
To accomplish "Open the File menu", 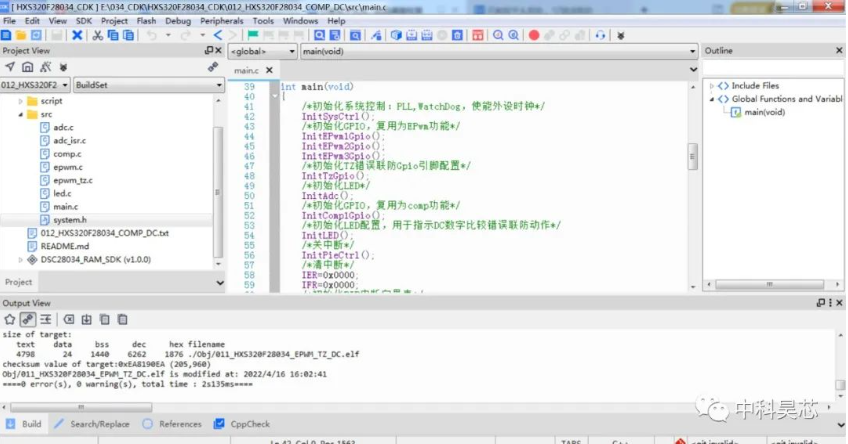I will (9, 21).
